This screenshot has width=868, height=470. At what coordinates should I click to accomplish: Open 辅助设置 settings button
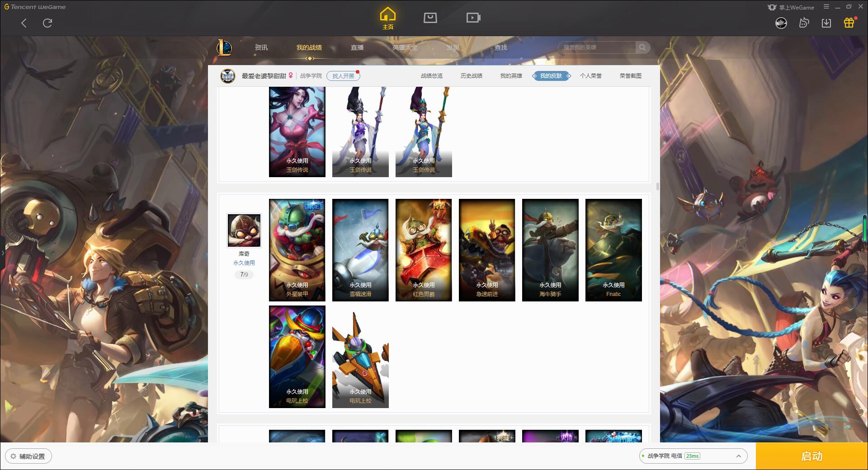(x=28, y=456)
